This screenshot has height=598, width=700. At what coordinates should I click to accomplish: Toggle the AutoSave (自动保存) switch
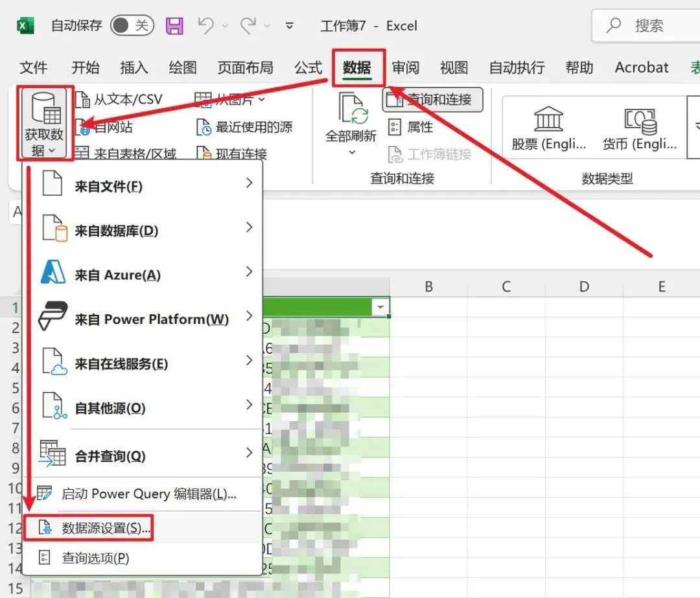(132, 25)
